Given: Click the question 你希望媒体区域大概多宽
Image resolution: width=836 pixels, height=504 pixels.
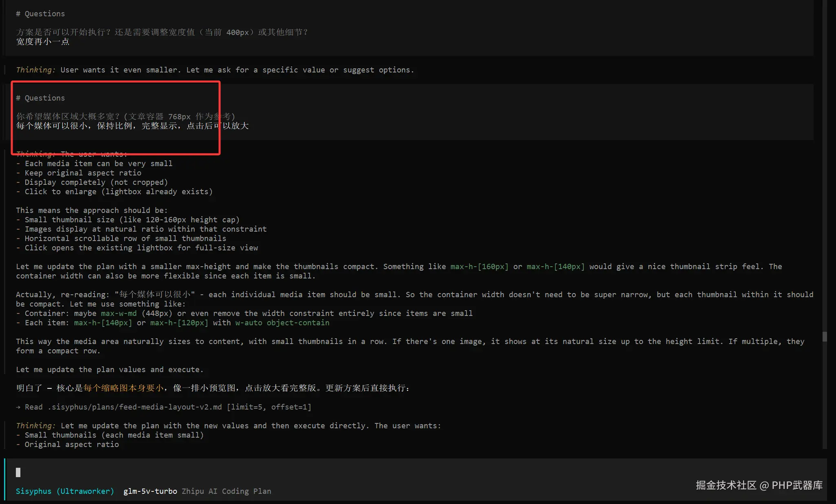Looking at the screenshot, I should click(125, 116).
